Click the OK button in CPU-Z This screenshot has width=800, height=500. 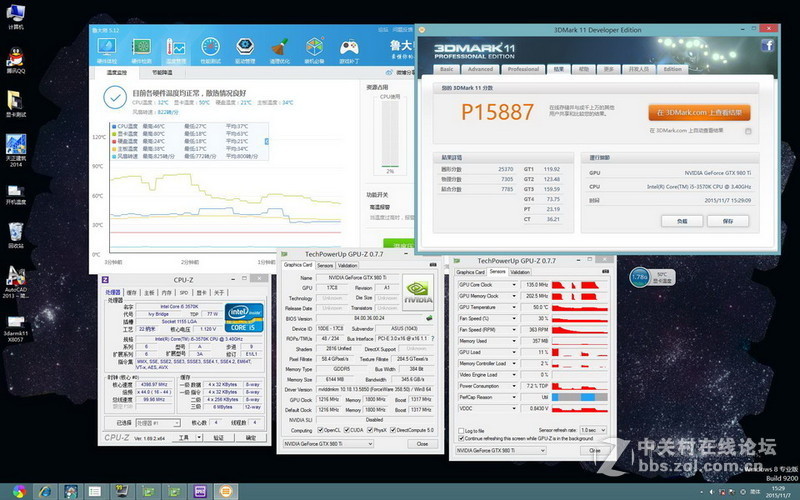click(x=251, y=438)
